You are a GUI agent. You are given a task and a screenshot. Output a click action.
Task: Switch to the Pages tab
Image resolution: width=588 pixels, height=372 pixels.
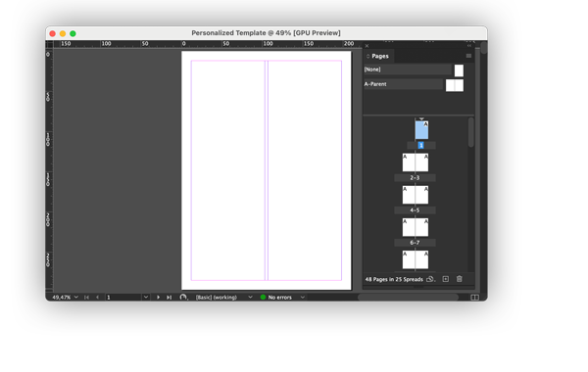tap(380, 56)
